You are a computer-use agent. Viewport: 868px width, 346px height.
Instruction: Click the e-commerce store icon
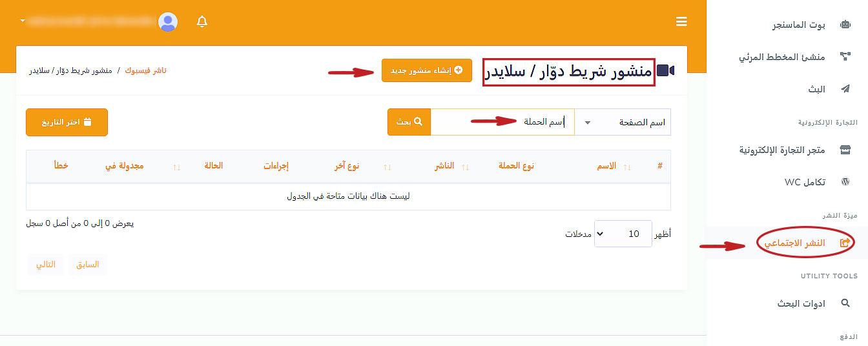845,150
